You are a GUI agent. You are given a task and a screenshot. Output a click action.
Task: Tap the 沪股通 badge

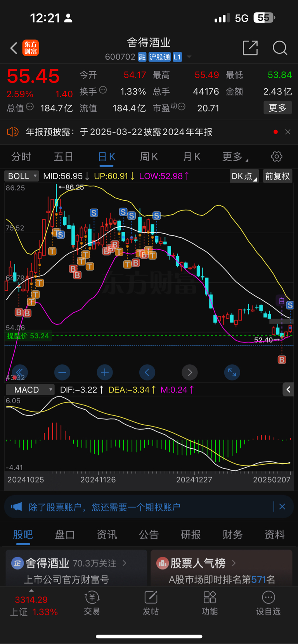tap(159, 57)
